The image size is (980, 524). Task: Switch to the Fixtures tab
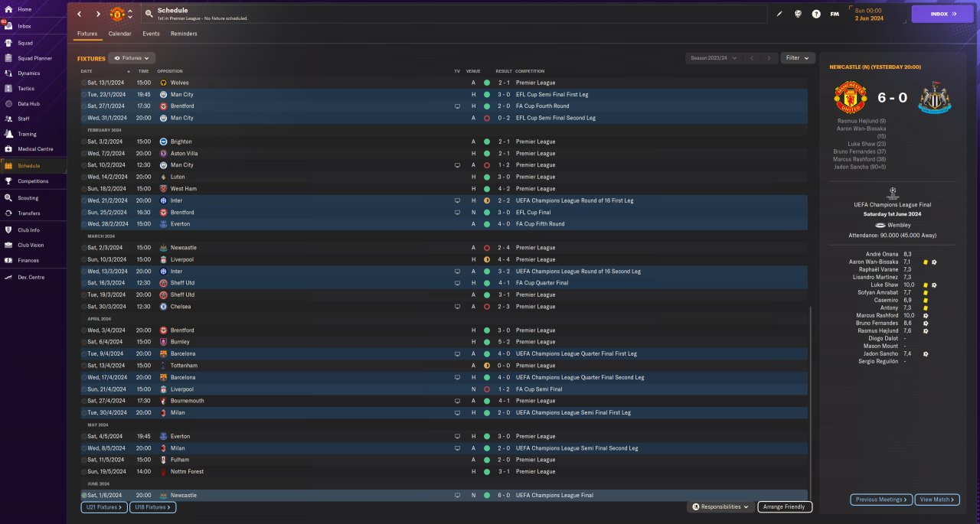87,34
